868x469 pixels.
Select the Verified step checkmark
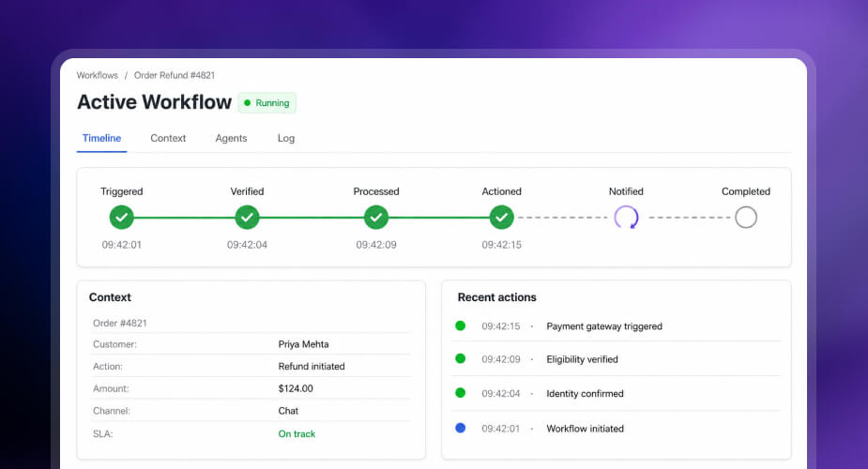coord(247,218)
